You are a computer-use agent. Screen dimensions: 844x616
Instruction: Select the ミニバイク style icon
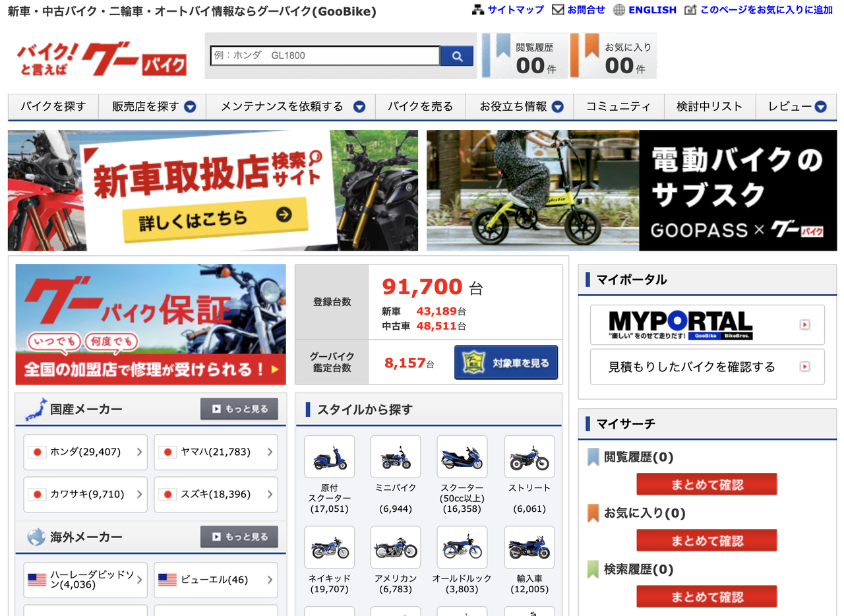click(396, 456)
